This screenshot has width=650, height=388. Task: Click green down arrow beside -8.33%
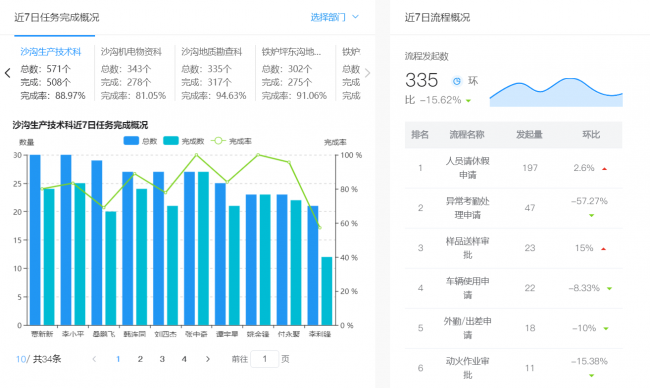coord(609,289)
